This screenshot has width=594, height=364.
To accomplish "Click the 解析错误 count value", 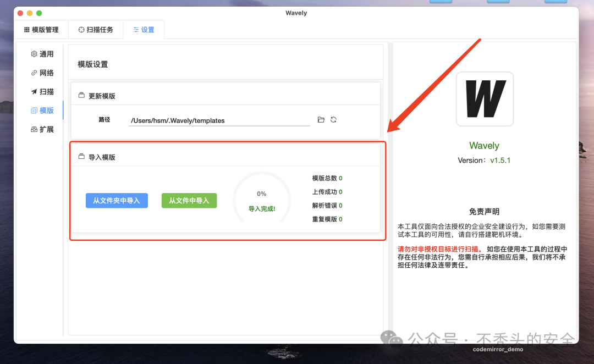I will (x=340, y=205).
